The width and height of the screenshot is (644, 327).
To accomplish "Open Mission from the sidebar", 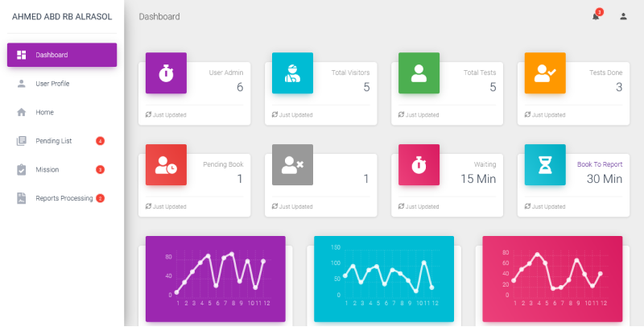I will click(x=47, y=170).
